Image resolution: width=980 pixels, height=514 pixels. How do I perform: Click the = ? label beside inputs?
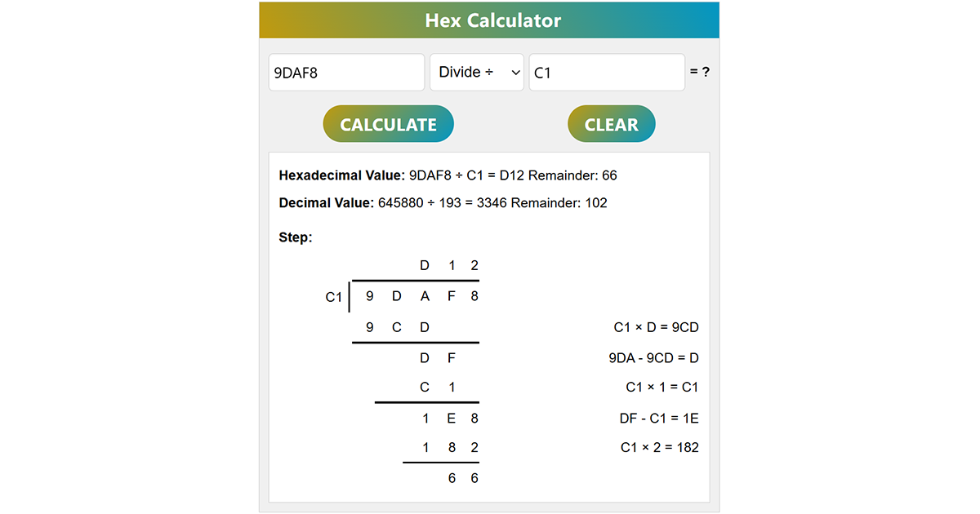700,72
